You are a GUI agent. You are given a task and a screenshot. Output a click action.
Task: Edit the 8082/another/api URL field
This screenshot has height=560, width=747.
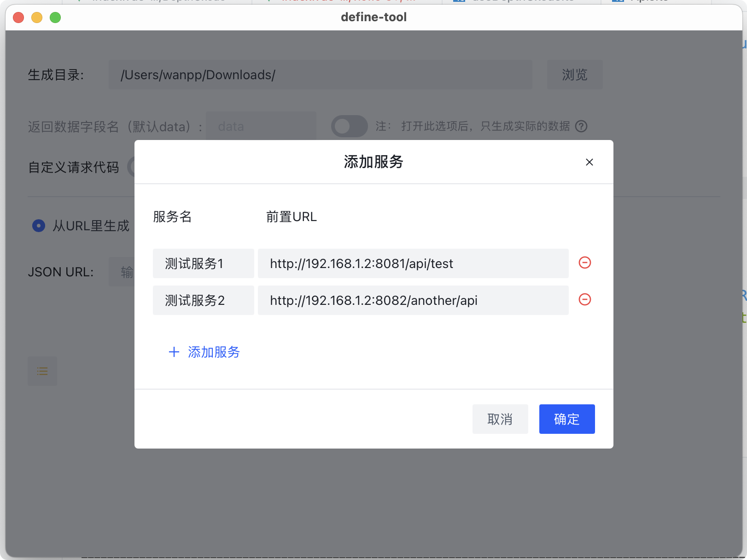click(413, 300)
